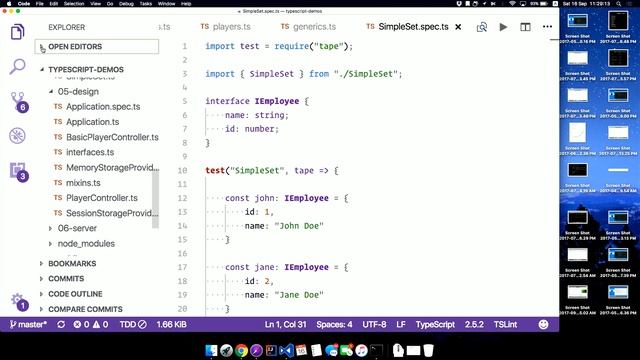Click the feedback smiley in the status bar
This screenshot has width=640, height=360.
point(543,324)
